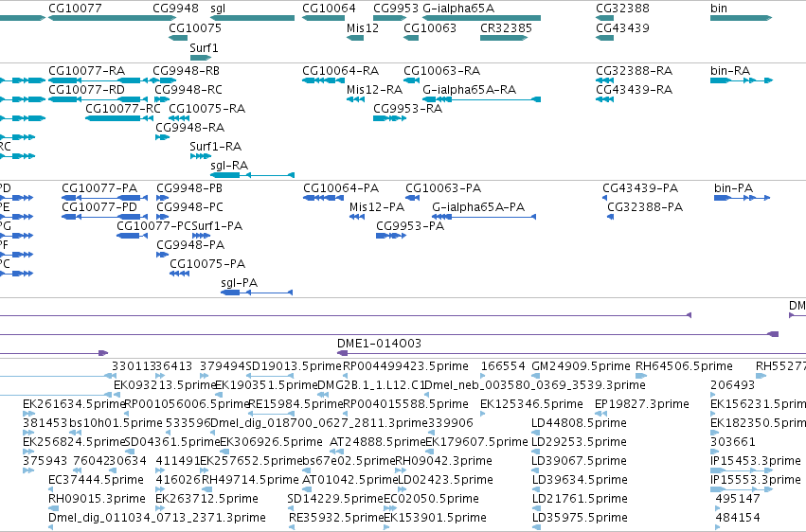Click the 495147 EST label

point(738,499)
